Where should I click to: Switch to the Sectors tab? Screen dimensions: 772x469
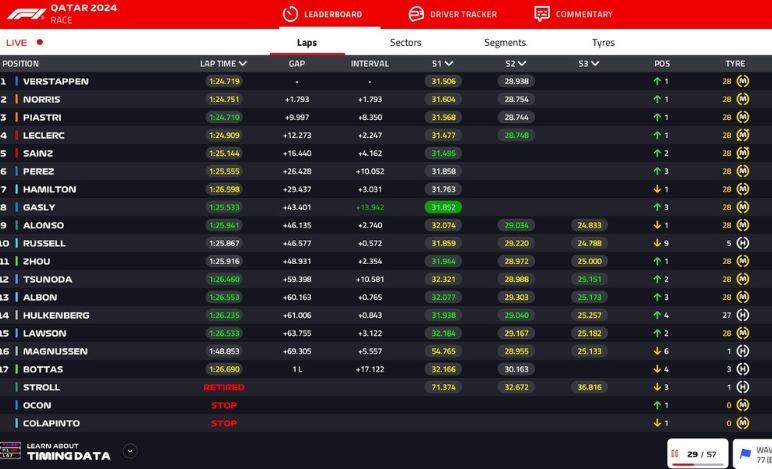coord(405,43)
